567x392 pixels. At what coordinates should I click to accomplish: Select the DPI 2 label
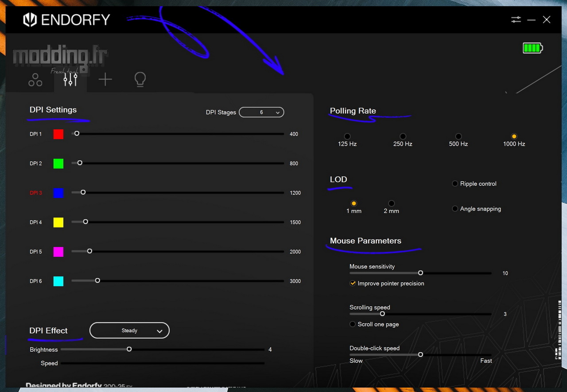pos(36,163)
